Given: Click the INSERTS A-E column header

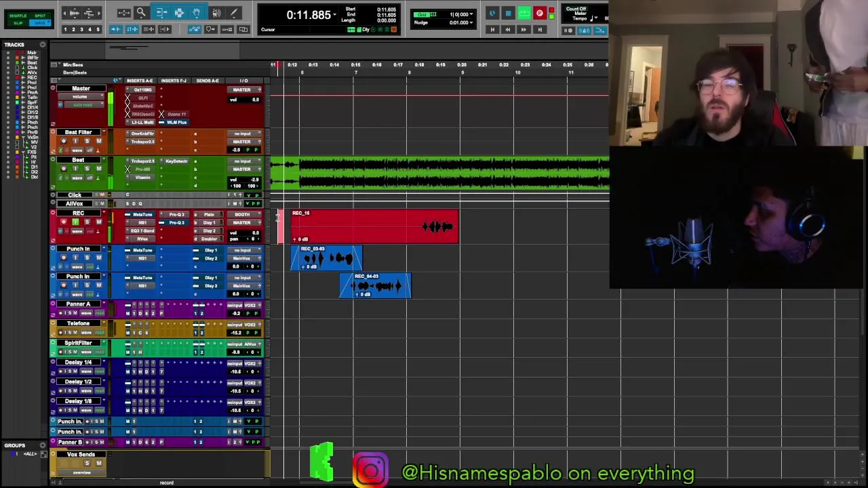Looking at the screenshot, I should [x=140, y=81].
